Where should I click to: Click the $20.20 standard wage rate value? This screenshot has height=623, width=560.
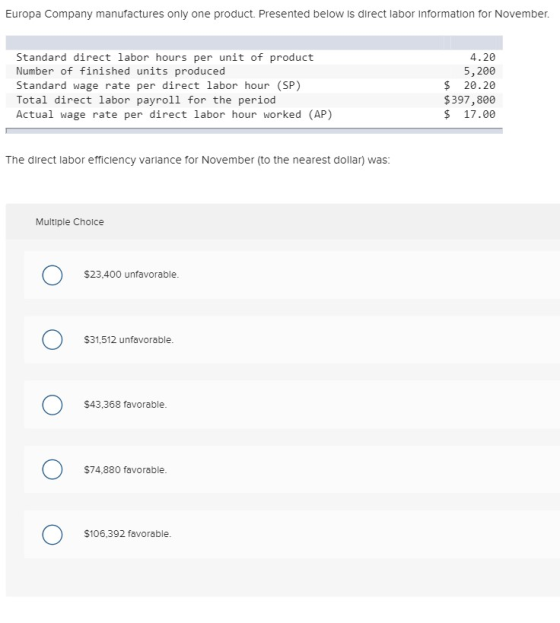pos(469,85)
